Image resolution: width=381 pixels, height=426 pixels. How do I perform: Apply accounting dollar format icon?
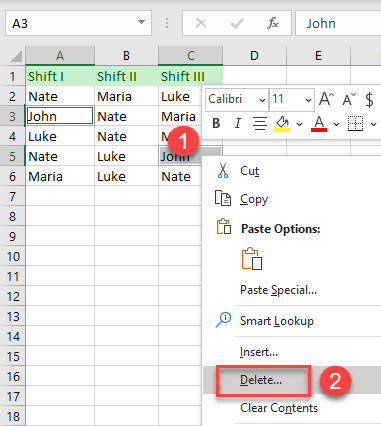[369, 99]
